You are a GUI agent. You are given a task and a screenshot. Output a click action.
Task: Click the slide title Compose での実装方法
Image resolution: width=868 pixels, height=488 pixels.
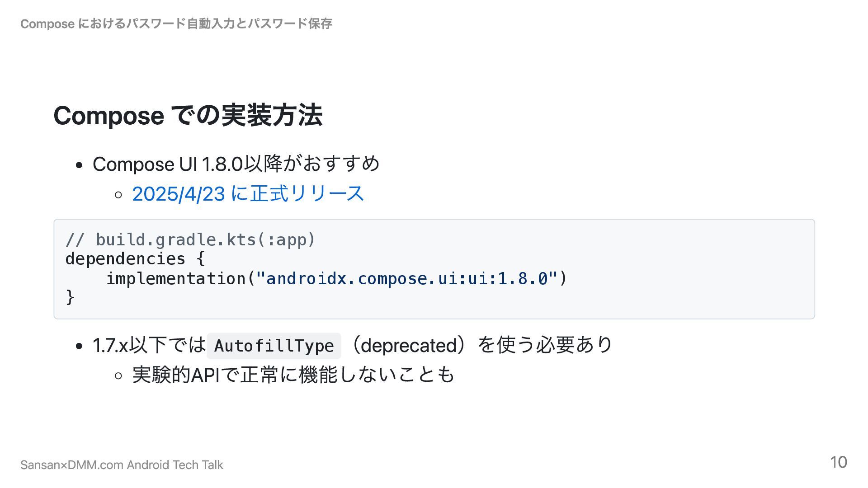188,115
